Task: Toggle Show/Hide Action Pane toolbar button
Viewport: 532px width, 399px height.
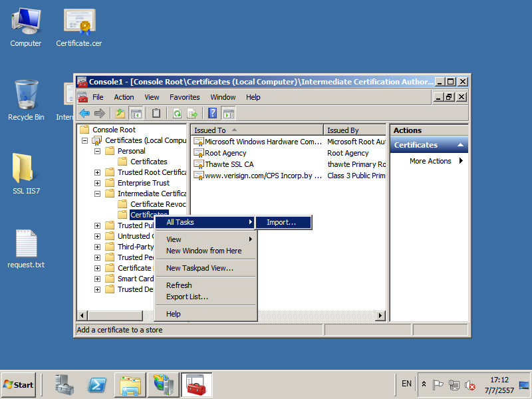Action: (x=228, y=113)
